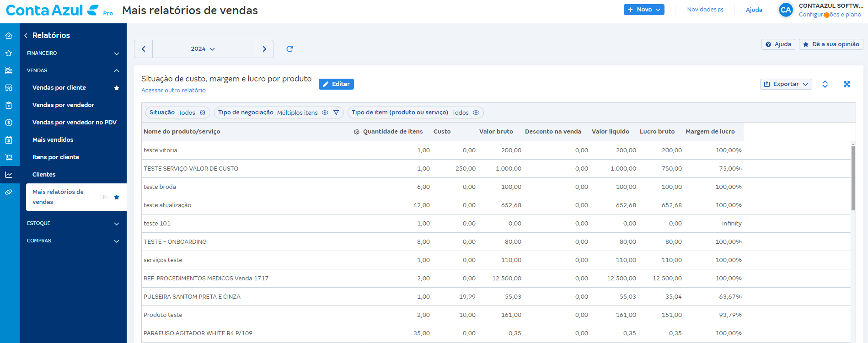The height and width of the screenshot is (343, 868).
Task: Expand the COMPRAS section
Action: (73, 241)
